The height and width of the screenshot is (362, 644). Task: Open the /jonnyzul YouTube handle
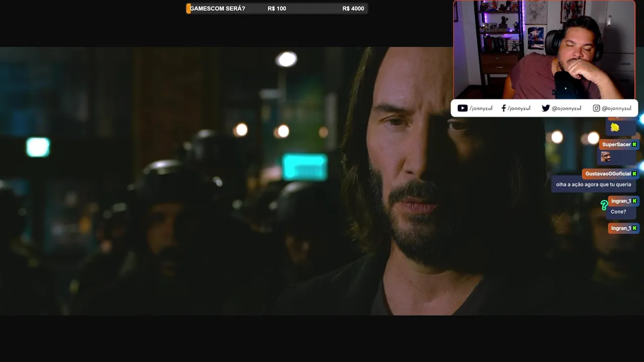(x=481, y=108)
